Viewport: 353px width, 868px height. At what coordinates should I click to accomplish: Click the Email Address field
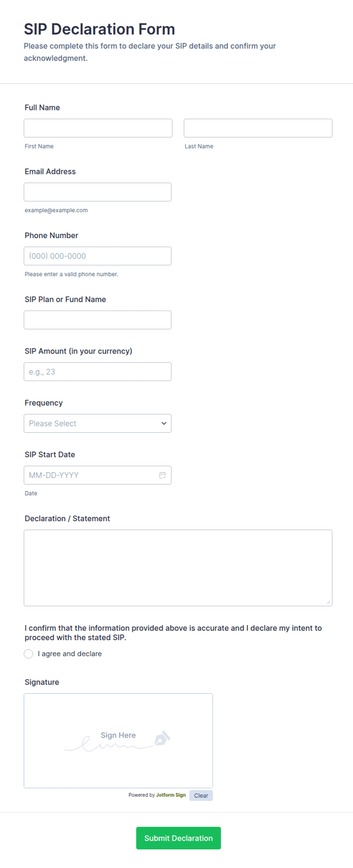(x=98, y=192)
